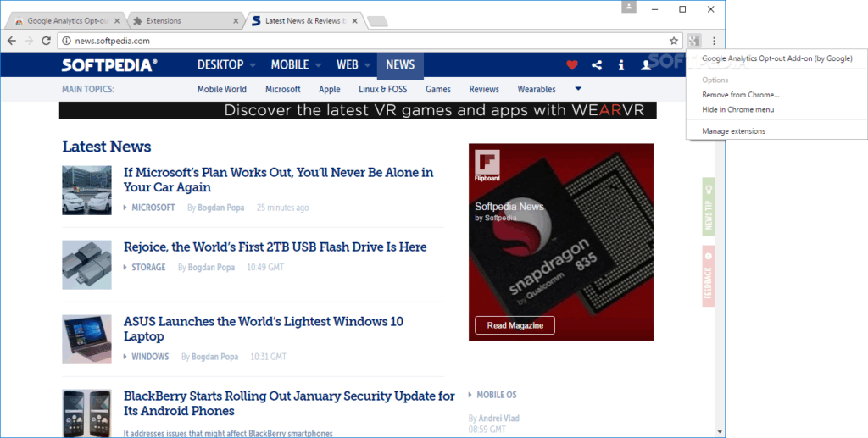Image resolution: width=868 pixels, height=438 pixels.
Task: Switch to the Extensions tab
Action: click(186, 21)
